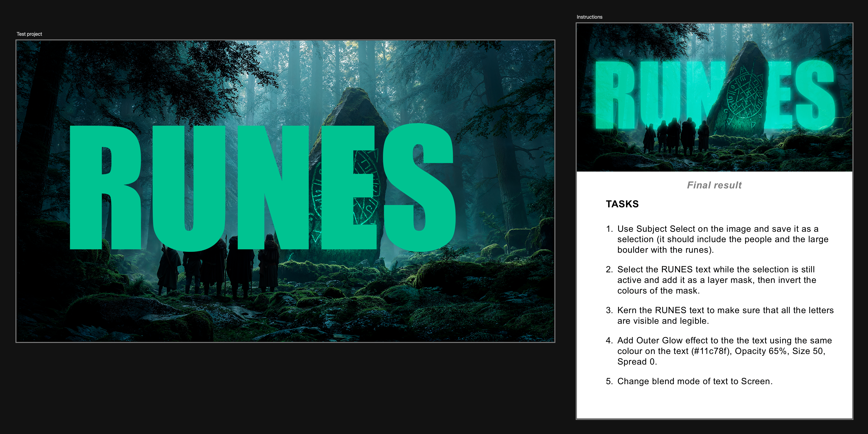Viewport: 868px width, 434px height.
Task: Click the "TASKS" heading
Action: 622,204
